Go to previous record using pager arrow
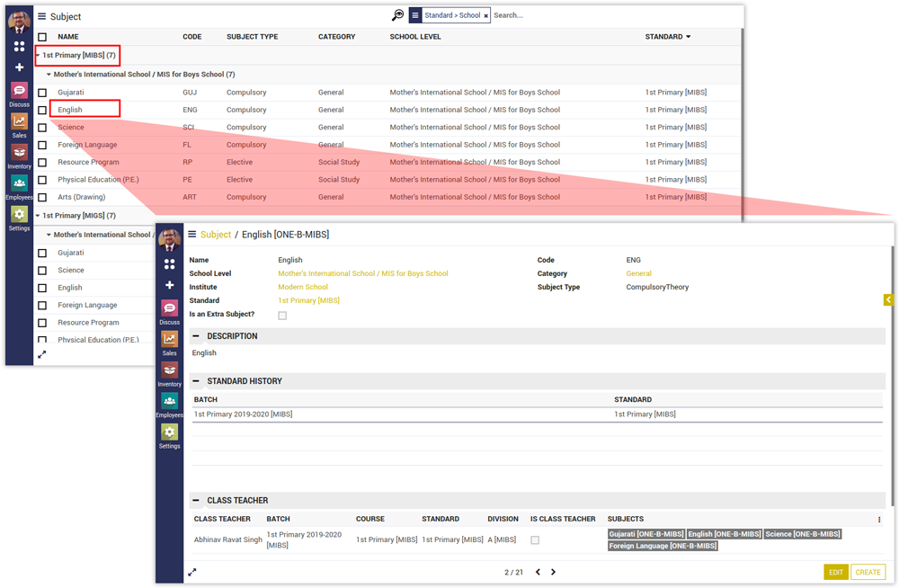Screen dimensions: 899x588 tap(538, 572)
